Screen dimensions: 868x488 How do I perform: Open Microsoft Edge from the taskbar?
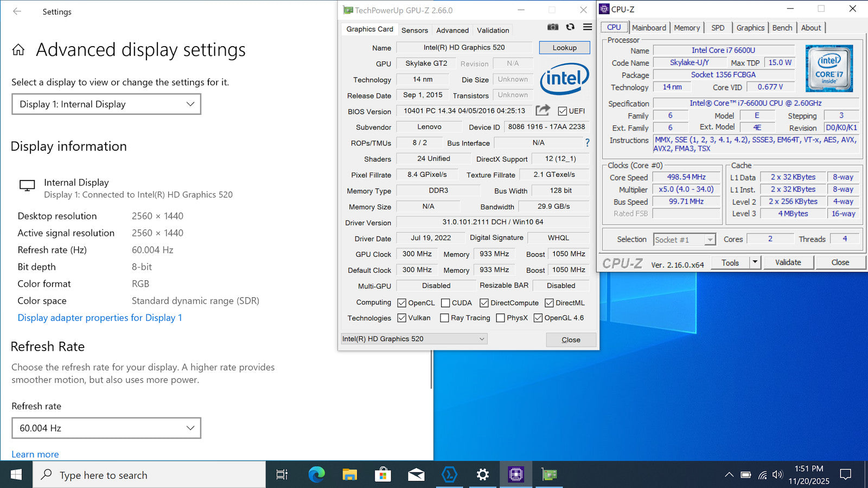[316, 475]
